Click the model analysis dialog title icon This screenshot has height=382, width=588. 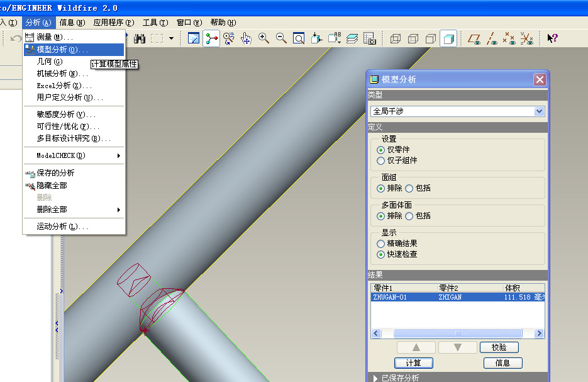(374, 79)
